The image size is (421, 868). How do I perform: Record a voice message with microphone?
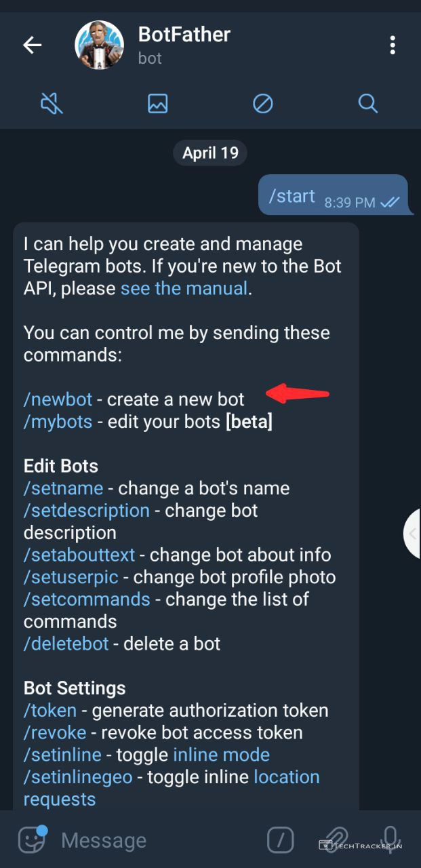[390, 839]
